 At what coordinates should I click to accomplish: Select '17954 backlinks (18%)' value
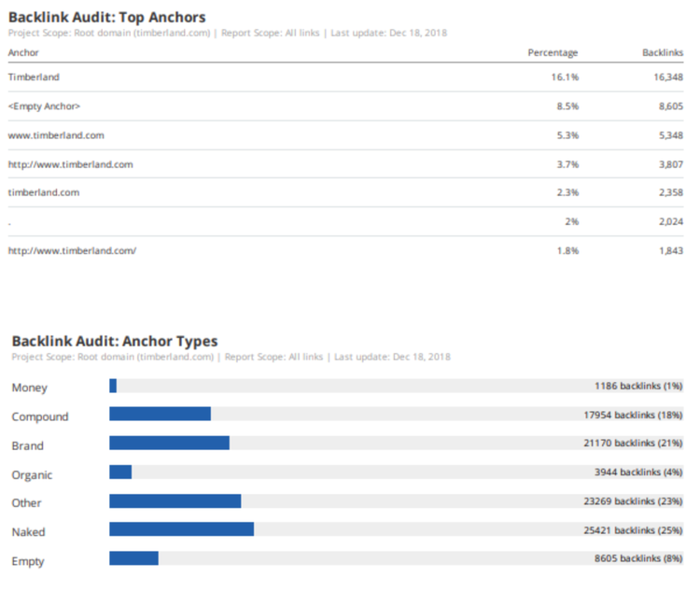(633, 416)
